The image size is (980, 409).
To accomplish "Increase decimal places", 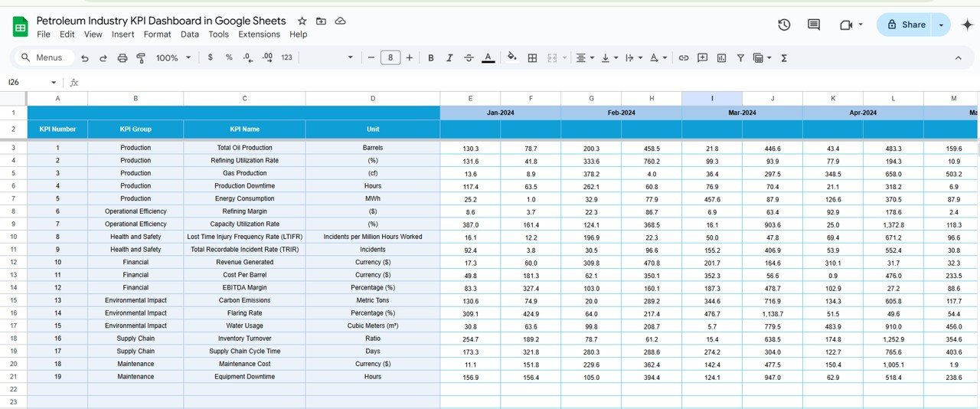I will [x=267, y=57].
